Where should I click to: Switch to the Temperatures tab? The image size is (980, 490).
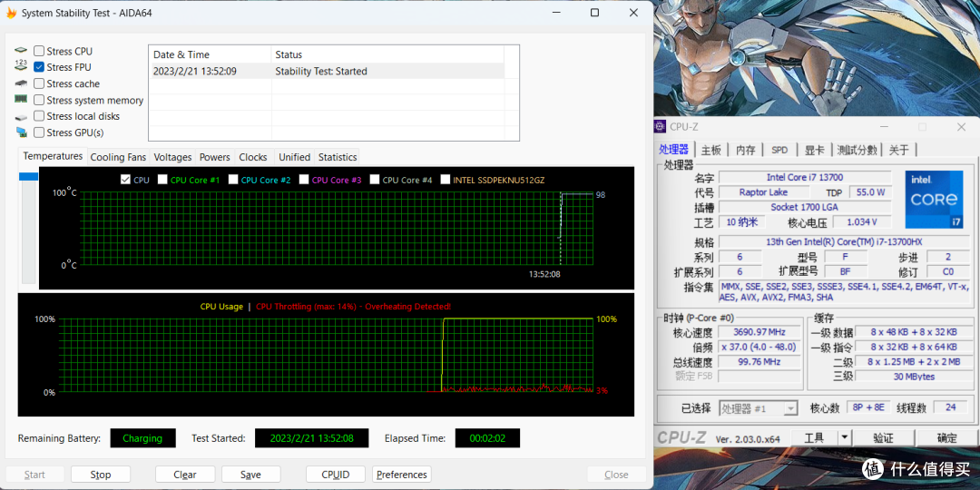[x=54, y=156]
